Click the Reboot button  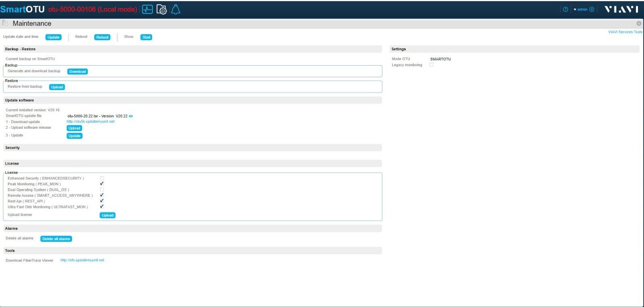102,37
